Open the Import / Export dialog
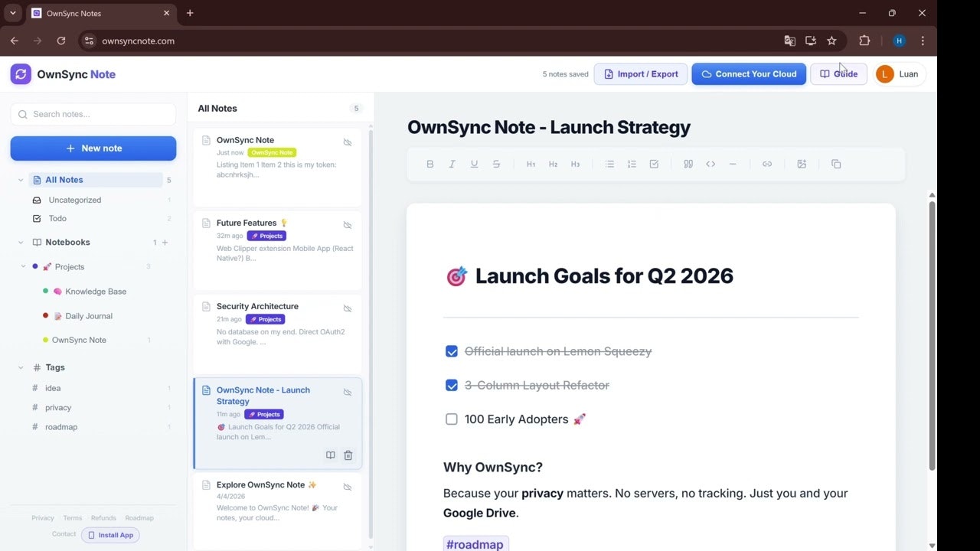The height and width of the screenshot is (551, 980). pos(641,73)
